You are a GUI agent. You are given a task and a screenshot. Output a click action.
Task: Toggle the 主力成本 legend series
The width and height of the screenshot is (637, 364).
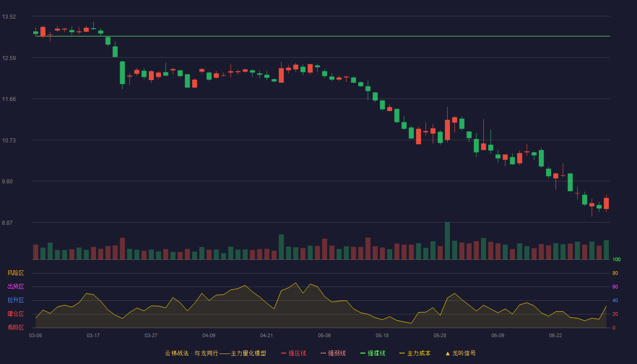coord(415,353)
